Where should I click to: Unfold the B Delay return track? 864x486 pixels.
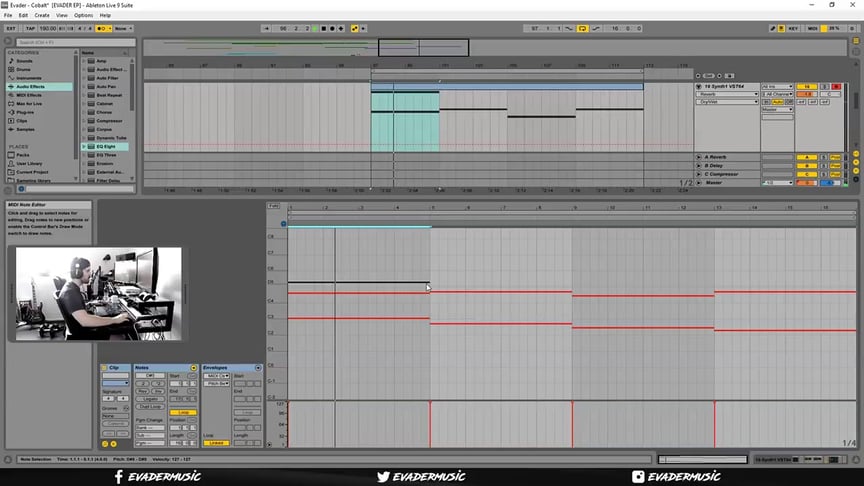tap(699, 165)
